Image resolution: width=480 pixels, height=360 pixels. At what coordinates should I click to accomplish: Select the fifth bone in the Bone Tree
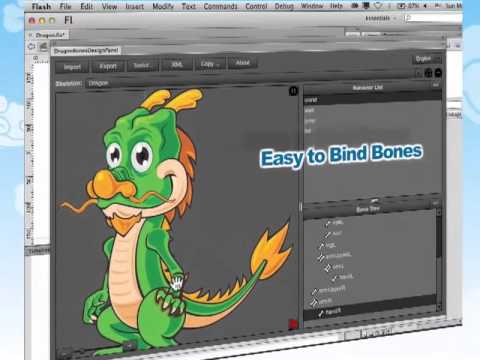(x=334, y=267)
